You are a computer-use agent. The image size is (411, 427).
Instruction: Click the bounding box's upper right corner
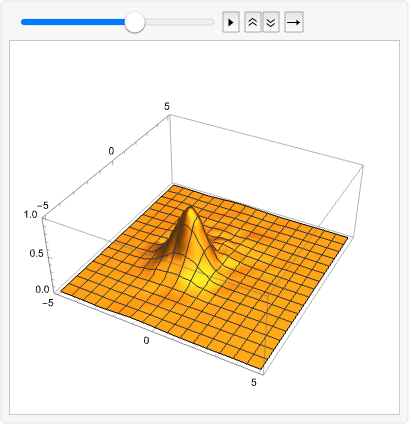[x=363, y=165]
